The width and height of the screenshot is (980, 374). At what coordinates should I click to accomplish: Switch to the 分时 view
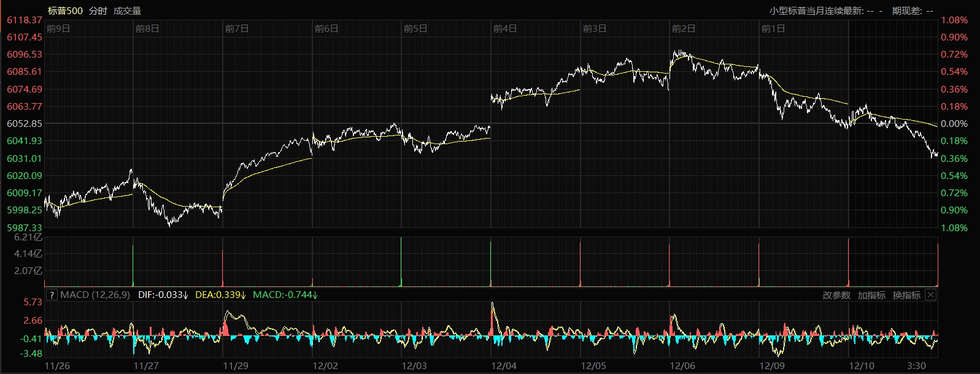[x=98, y=11]
